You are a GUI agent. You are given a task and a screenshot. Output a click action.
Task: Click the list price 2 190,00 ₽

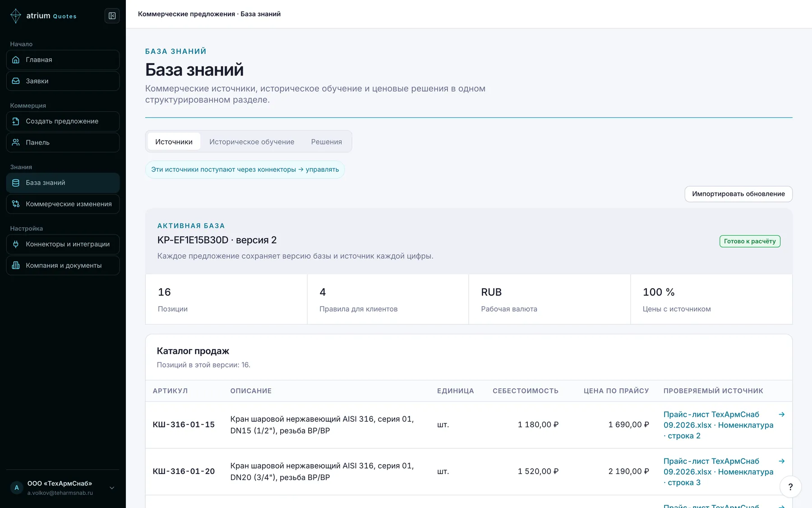click(x=629, y=471)
